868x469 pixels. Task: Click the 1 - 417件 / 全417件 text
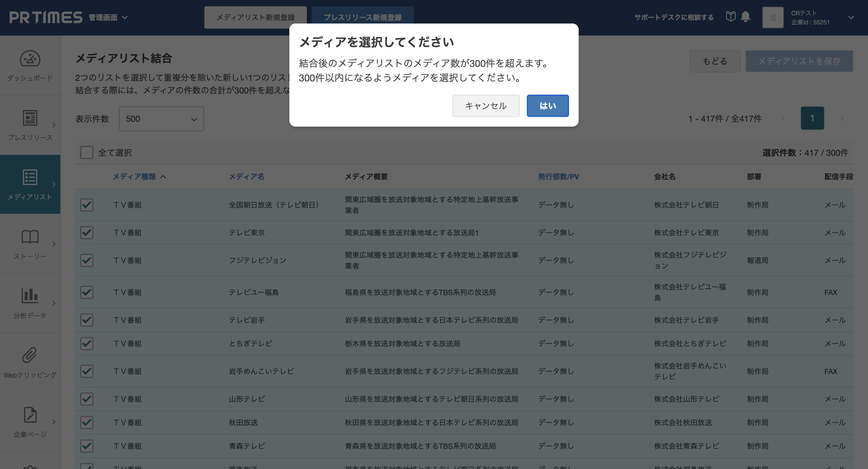coord(725,118)
